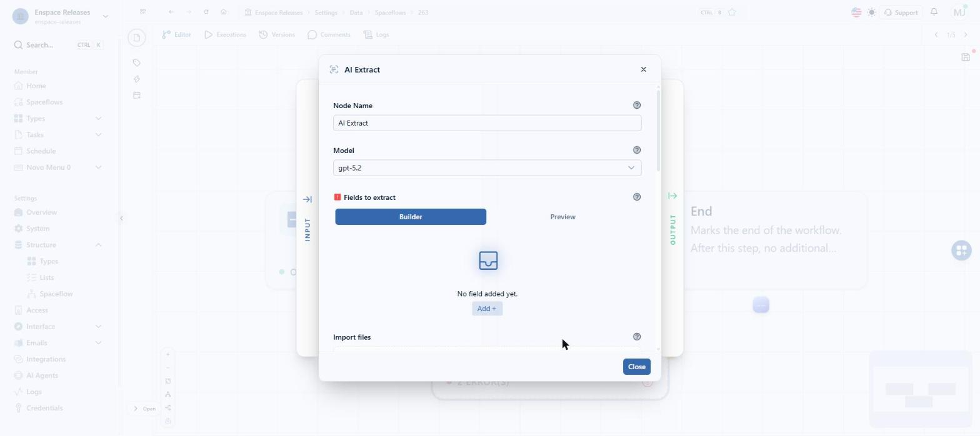Viewport: 980px width, 436px height.
Task: Expand the Tasks submenu chevron
Action: click(x=98, y=135)
